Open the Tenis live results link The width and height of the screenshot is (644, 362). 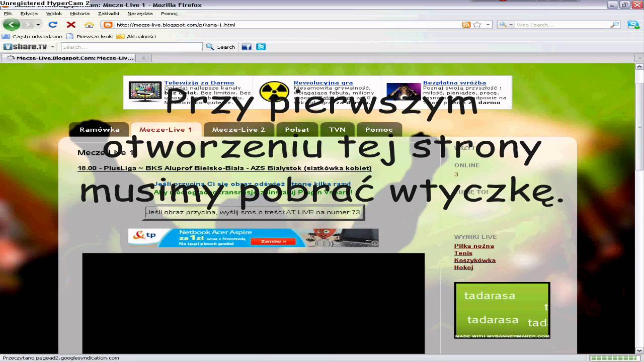pyautogui.click(x=463, y=253)
